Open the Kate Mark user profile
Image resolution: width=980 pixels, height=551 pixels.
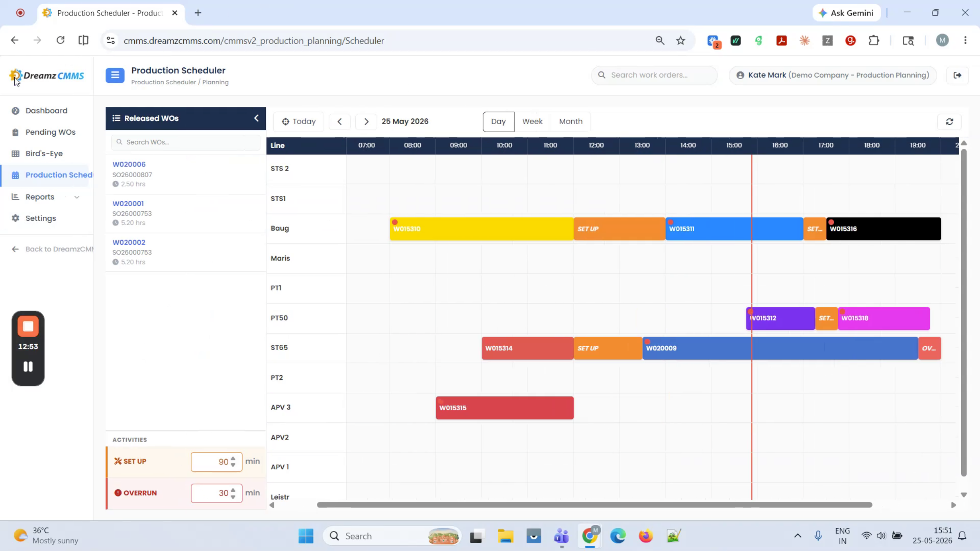(833, 75)
